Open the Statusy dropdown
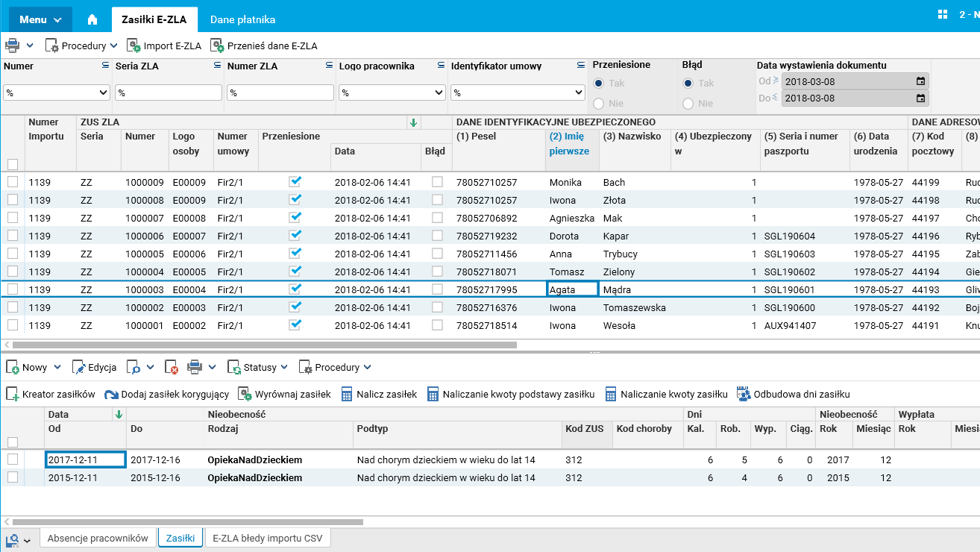The image size is (980, 552). click(x=260, y=368)
